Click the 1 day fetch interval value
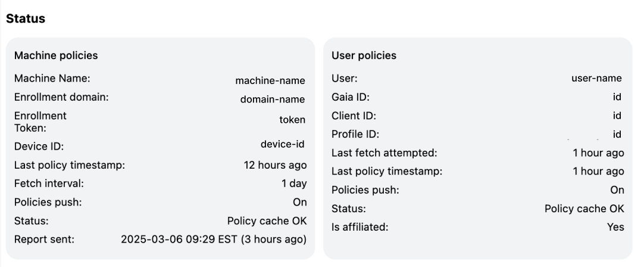 click(x=294, y=184)
